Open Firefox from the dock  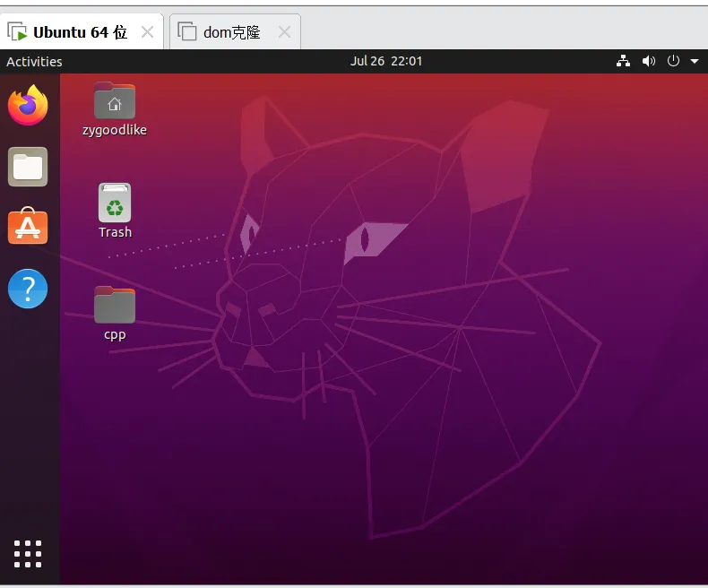click(x=28, y=105)
